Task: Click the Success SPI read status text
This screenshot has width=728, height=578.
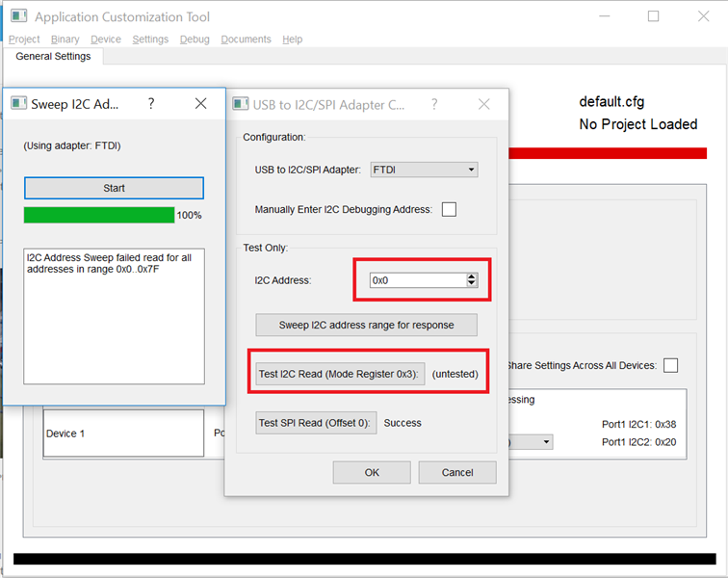Action: [x=403, y=423]
